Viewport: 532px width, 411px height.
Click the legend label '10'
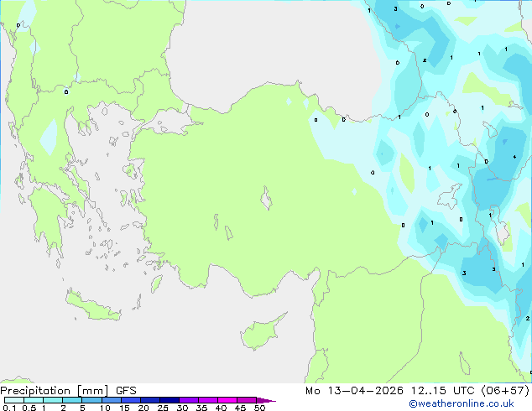tap(105, 408)
